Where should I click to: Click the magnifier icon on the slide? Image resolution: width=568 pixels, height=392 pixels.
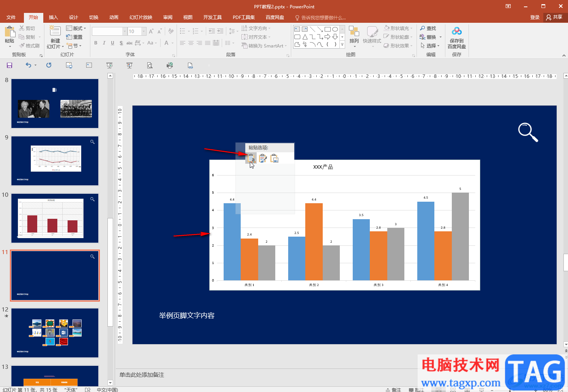coord(528,132)
